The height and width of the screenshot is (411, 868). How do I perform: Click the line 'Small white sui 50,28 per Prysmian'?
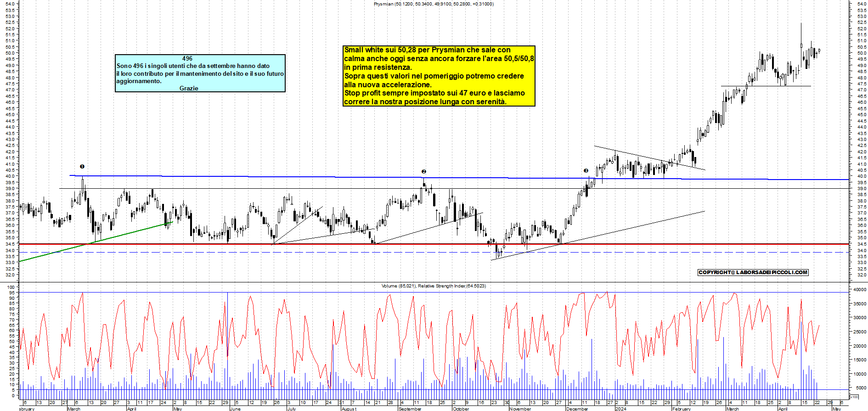pos(427,50)
